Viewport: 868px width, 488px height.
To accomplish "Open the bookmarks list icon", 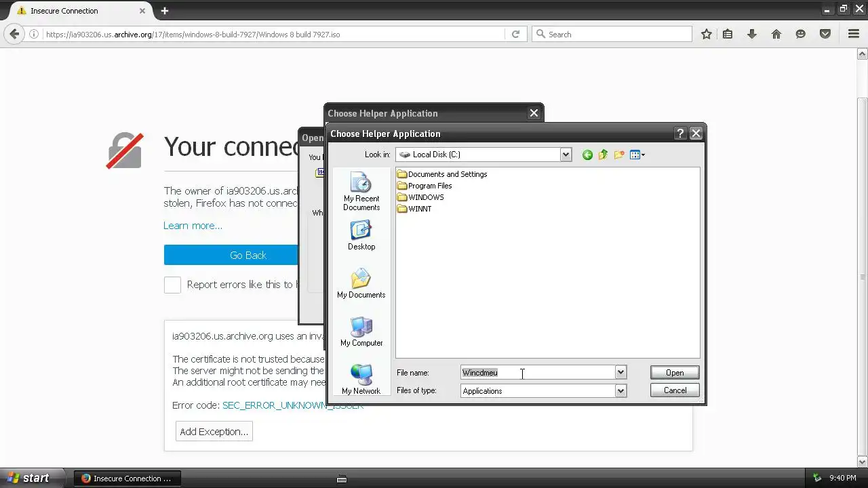I will coord(728,34).
